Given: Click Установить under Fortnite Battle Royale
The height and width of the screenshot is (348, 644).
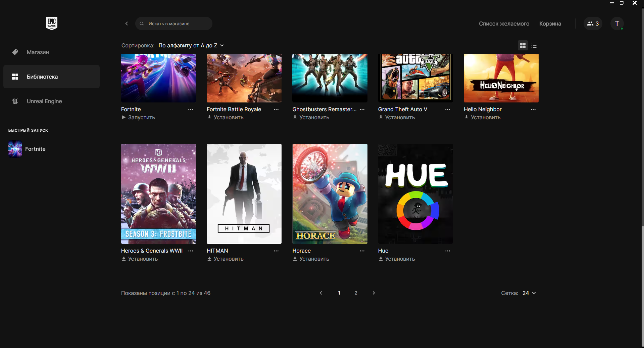Looking at the screenshot, I should point(225,118).
